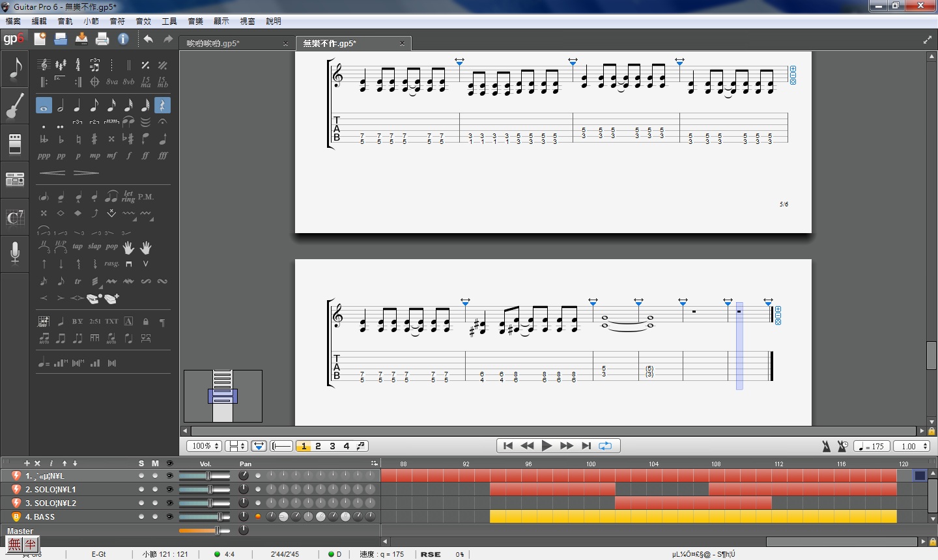
Task: Toggle Mute on the BASS track
Action: coord(155,516)
